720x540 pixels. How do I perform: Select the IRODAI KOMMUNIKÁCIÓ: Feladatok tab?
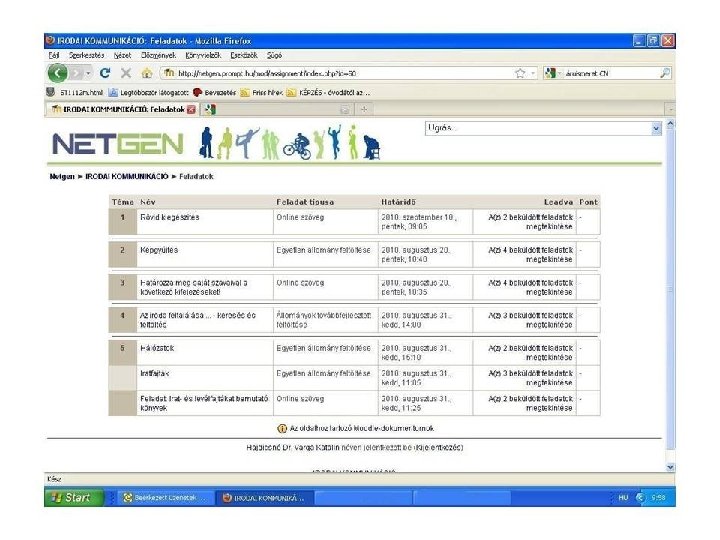point(123,109)
